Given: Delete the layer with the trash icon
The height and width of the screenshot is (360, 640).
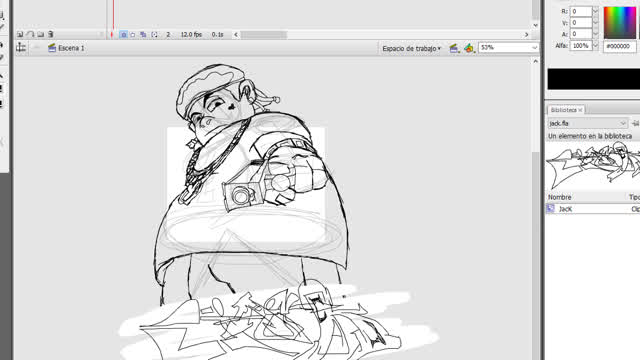Looking at the screenshot, I should pos(51,35).
